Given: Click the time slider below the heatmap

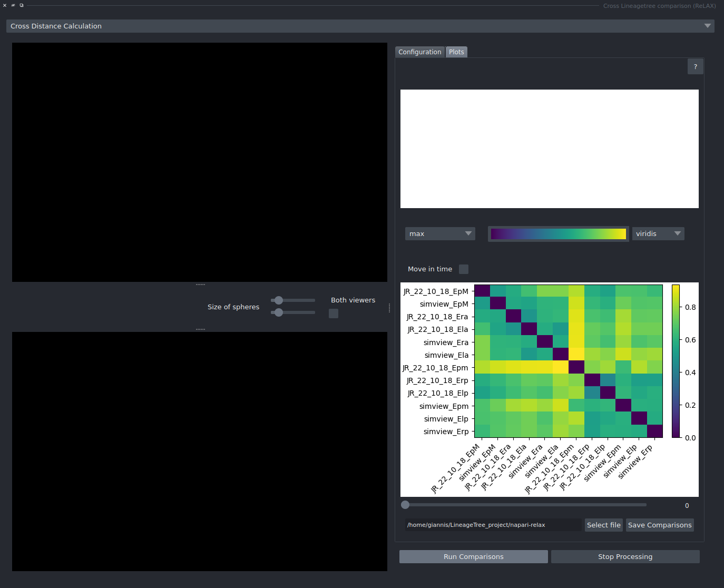Looking at the screenshot, I should click(405, 504).
